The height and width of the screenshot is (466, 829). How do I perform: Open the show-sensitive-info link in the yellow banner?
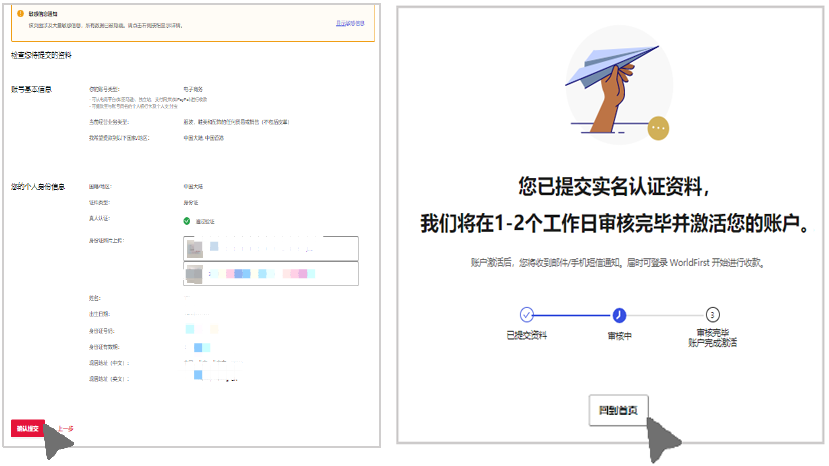tap(350, 23)
